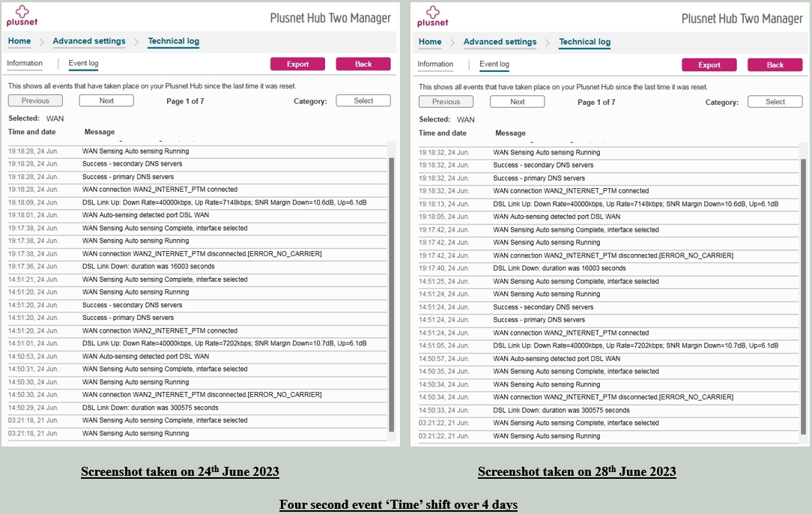Click the Plusnet logo on the left panel
The image size is (812, 514).
(21, 16)
